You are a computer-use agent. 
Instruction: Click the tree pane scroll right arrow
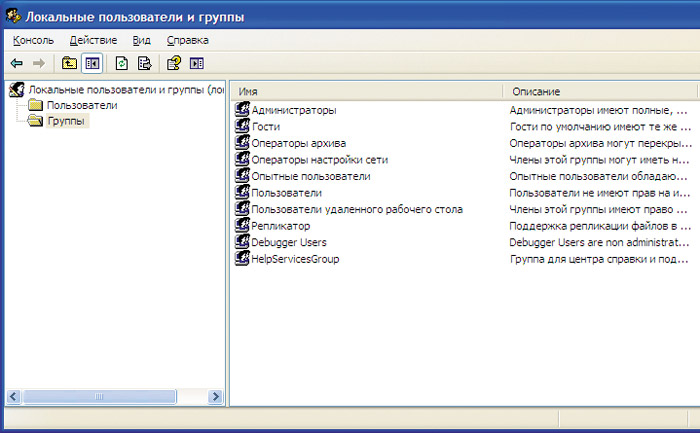tap(216, 396)
